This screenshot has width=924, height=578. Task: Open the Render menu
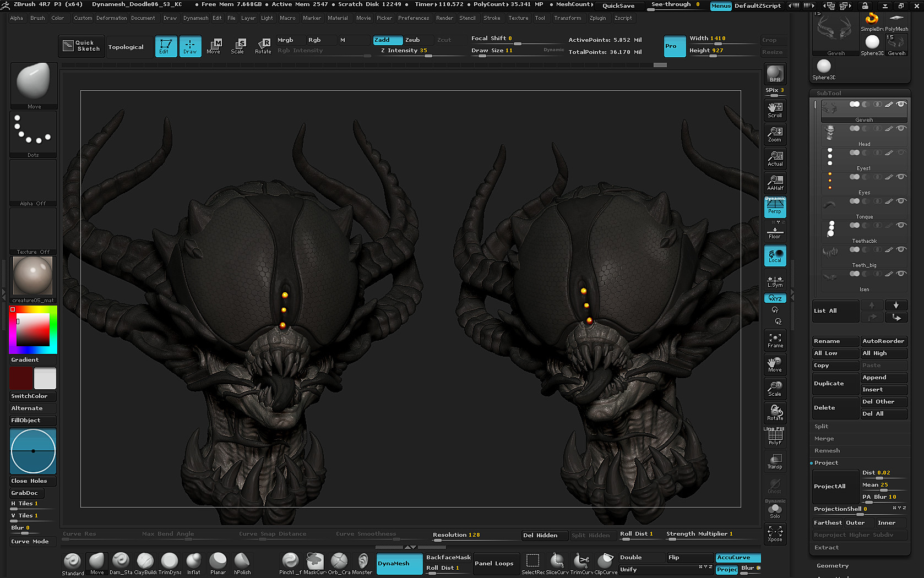point(444,18)
